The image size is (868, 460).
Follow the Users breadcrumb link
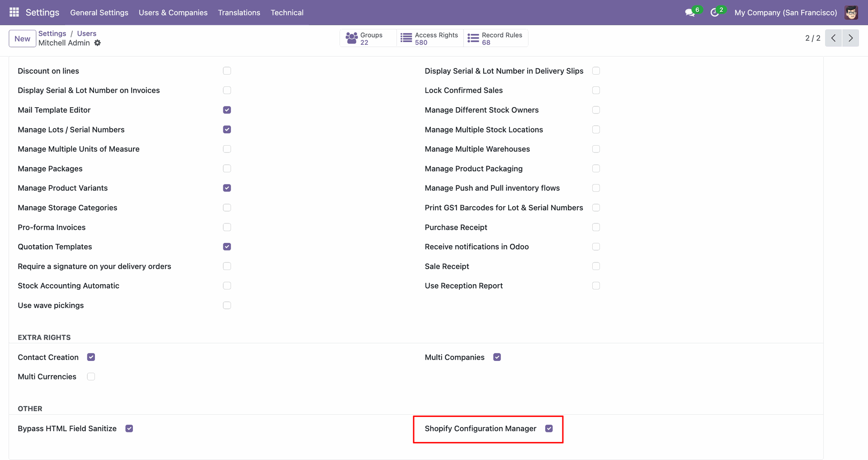click(86, 33)
